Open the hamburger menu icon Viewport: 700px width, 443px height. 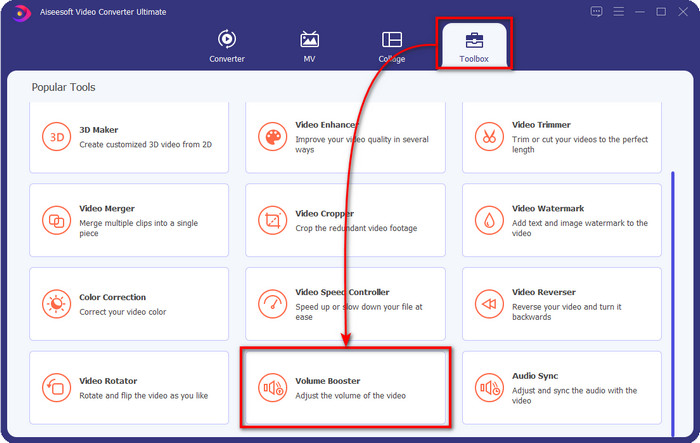[x=618, y=12]
